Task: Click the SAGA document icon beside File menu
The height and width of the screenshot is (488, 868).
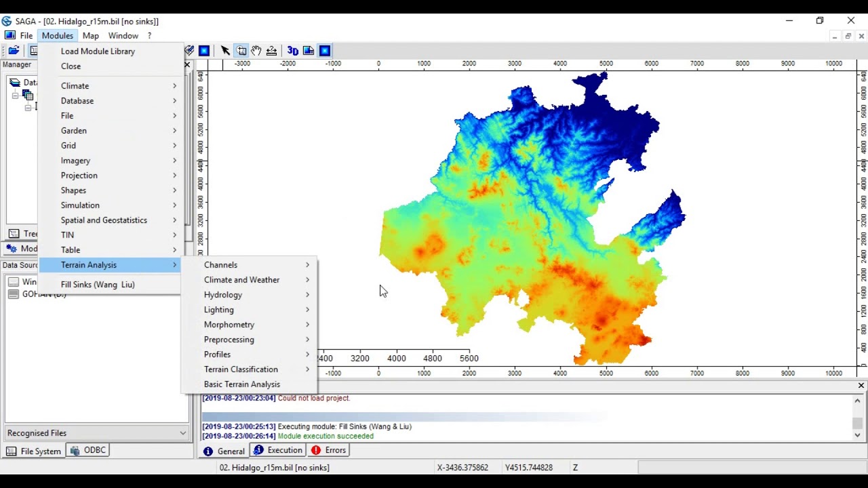Action: click(9, 35)
